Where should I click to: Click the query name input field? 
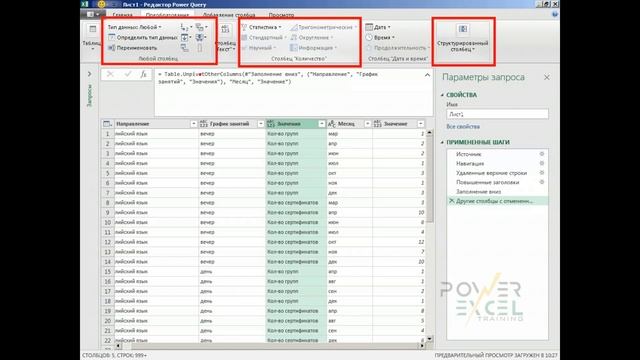click(x=497, y=114)
